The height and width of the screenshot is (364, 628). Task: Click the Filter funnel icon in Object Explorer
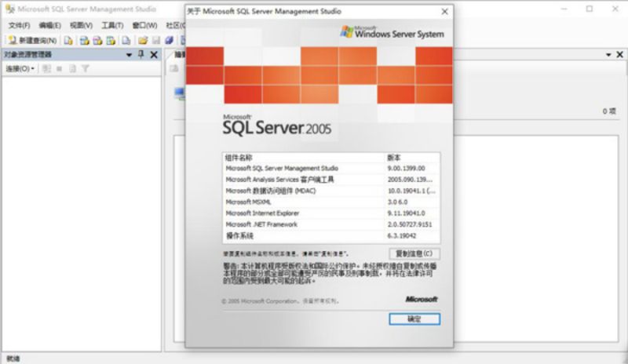pyautogui.click(x=86, y=69)
